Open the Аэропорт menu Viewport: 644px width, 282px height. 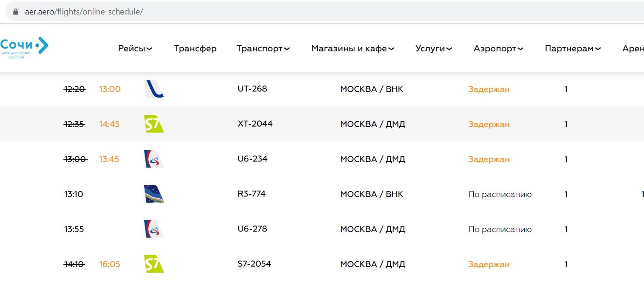499,49
